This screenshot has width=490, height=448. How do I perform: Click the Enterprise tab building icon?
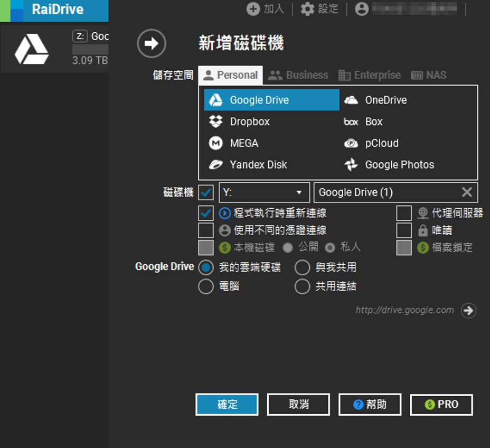(344, 76)
